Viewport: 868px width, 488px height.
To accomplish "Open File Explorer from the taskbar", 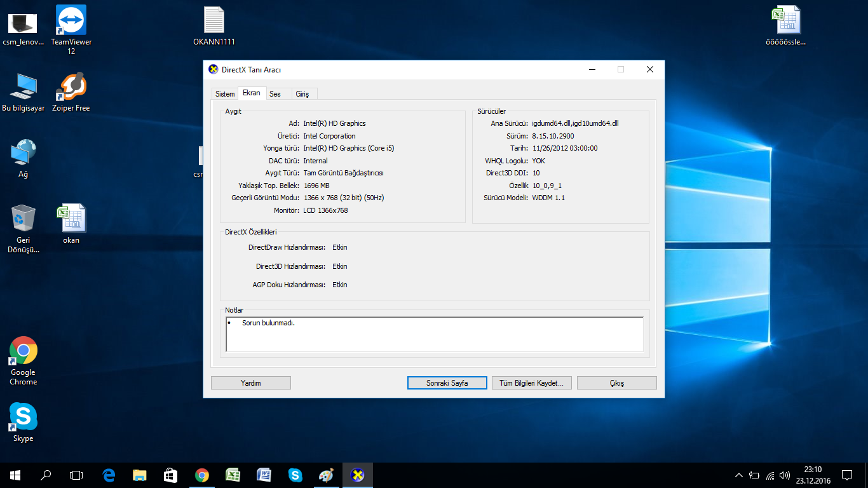I will pyautogui.click(x=140, y=475).
